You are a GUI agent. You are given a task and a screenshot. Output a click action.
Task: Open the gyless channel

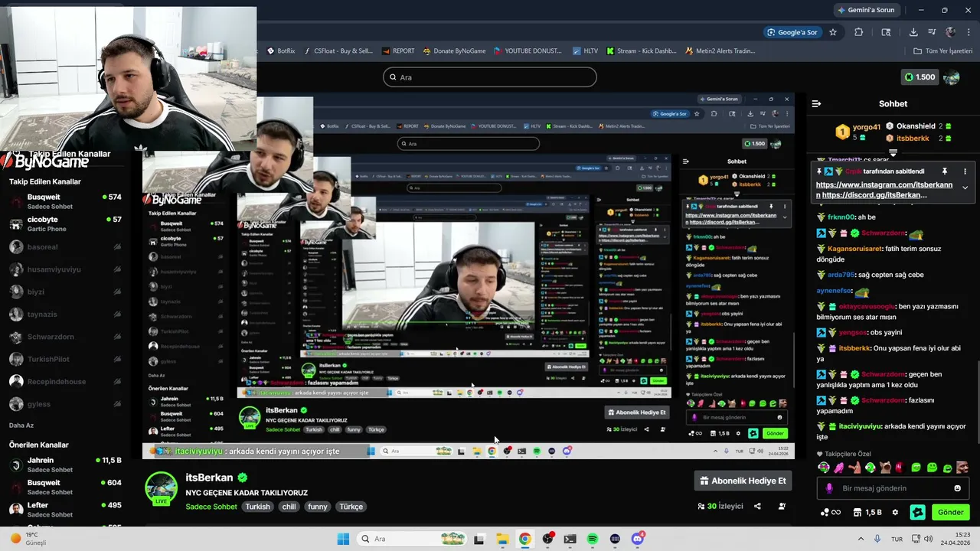tap(65, 404)
